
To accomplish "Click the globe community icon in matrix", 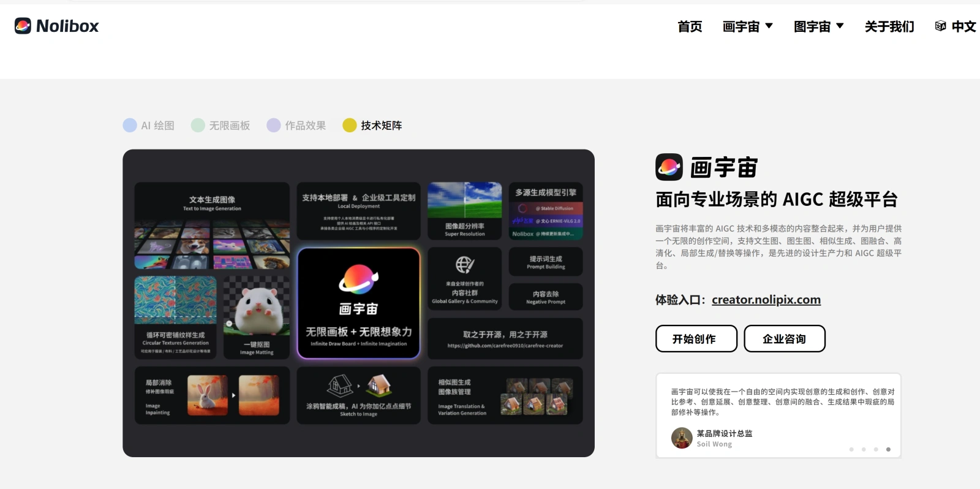I will (464, 265).
